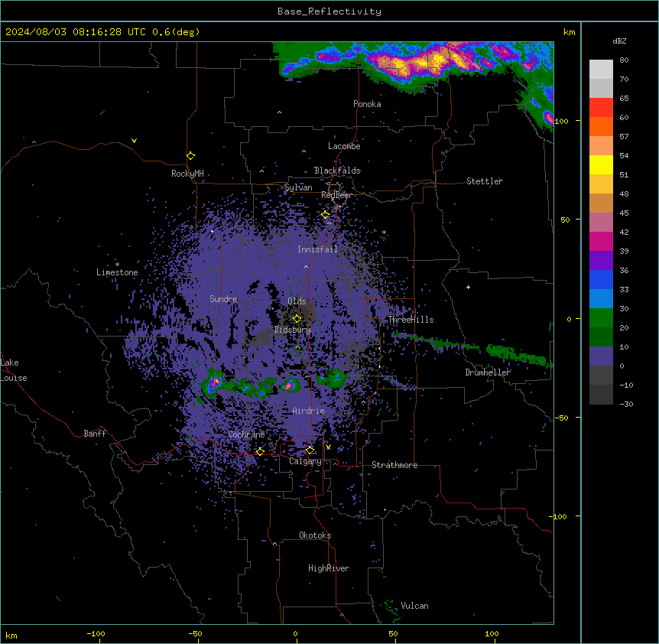
Task: Select the yellow diamond marker under Olds
Action: pyautogui.click(x=297, y=318)
